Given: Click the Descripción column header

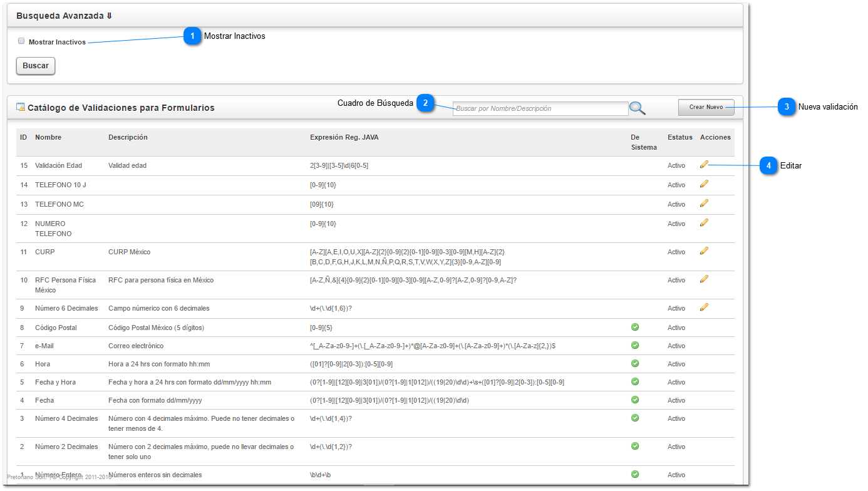Looking at the screenshot, I should [128, 137].
